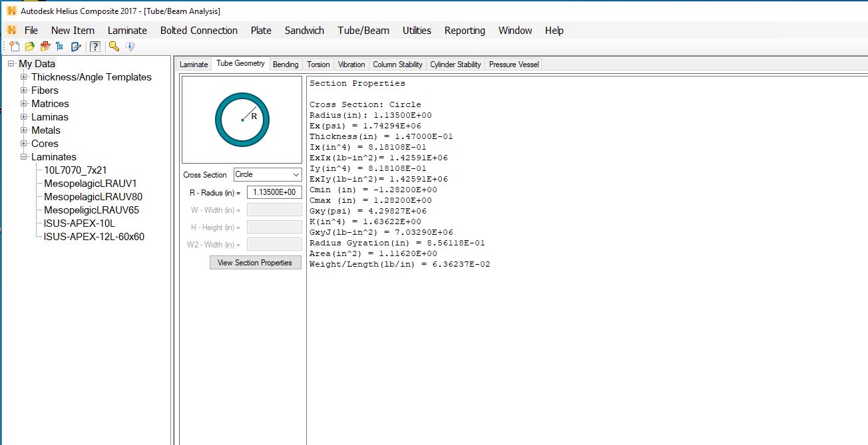Open the question mark help icon
Viewport: 868px width, 445px height.
[95, 47]
